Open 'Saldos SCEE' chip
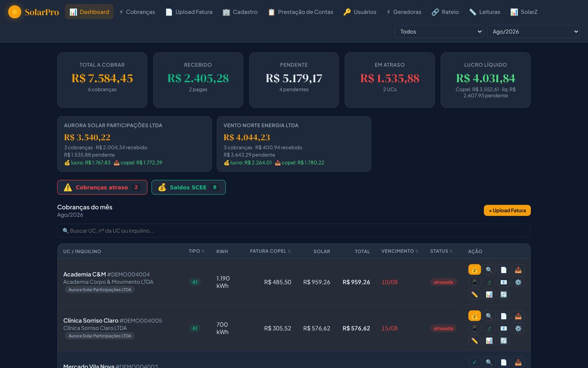The width and height of the screenshot is (588, 368). coord(189,187)
